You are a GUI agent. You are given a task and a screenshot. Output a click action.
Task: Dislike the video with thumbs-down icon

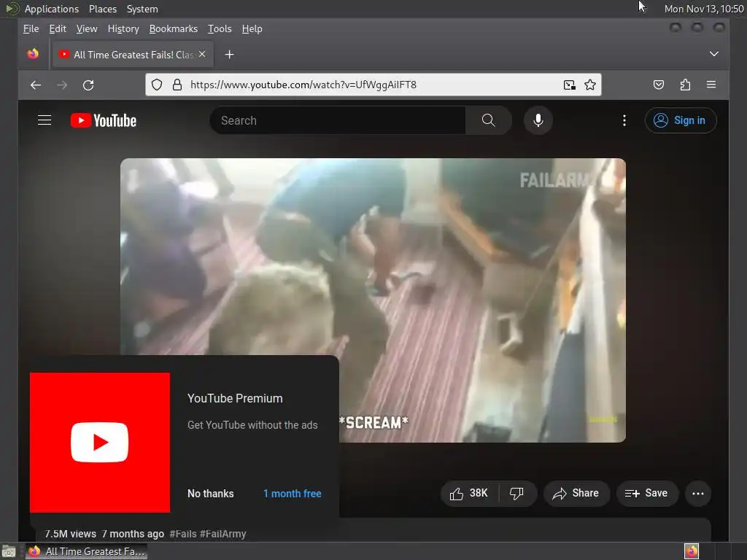[517, 494]
